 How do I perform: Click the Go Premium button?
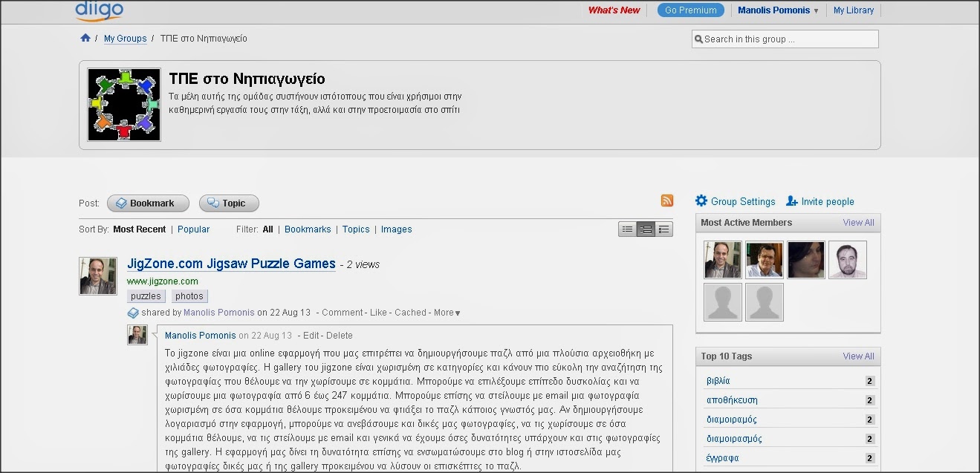691,10
